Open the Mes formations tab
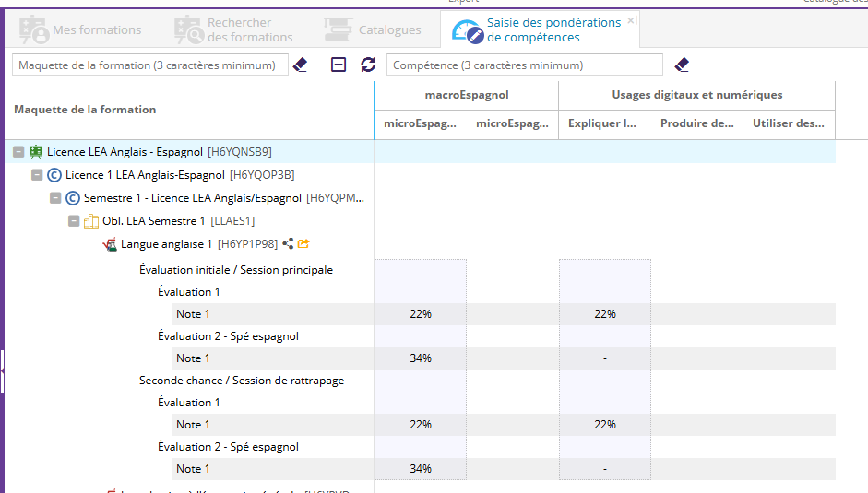 81,30
